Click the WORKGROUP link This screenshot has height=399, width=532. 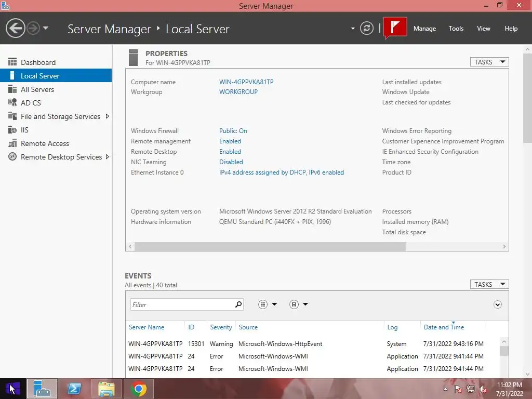(x=238, y=92)
